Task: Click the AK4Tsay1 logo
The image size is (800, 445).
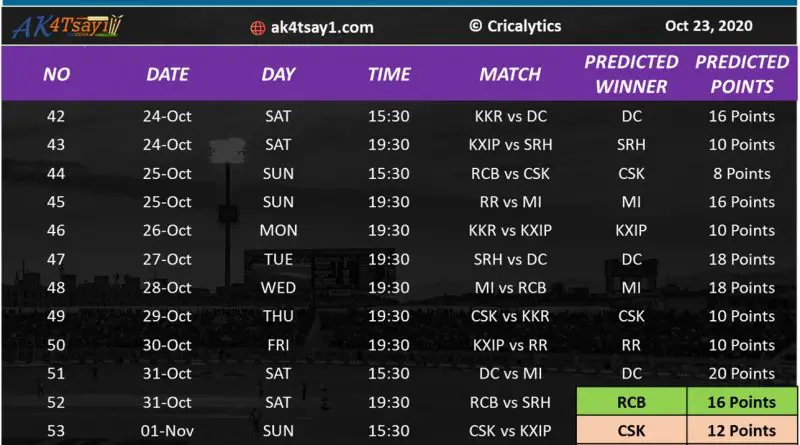Action: [66, 26]
